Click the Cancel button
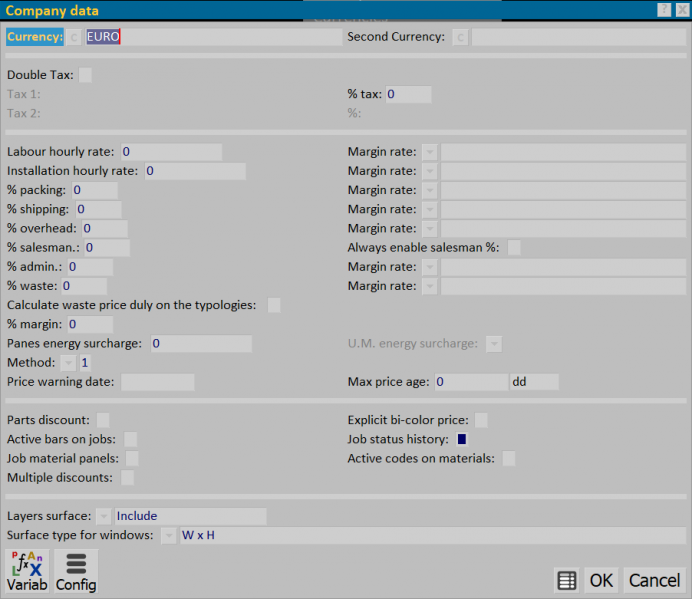This screenshot has width=692, height=599. pos(654,580)
